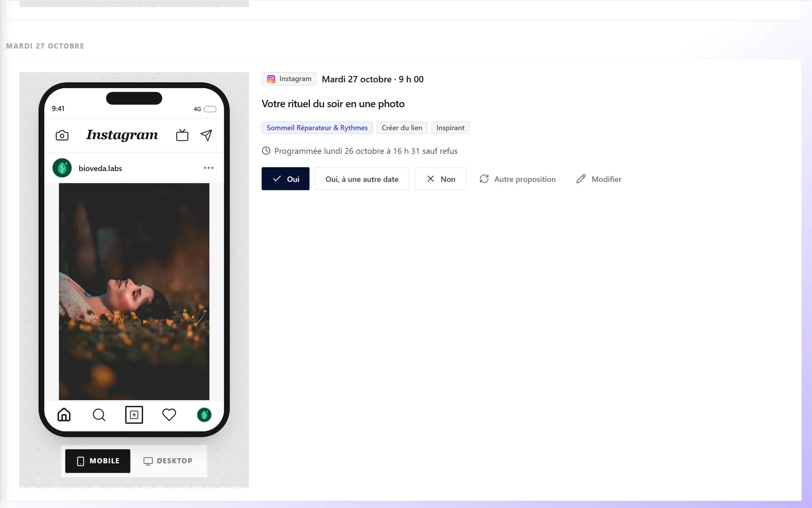Image resolution: width=812 pixels, height=508 pixels.
Task: Click the MARDI 27 OCTOBRE section heading
Action: (45, 46)
